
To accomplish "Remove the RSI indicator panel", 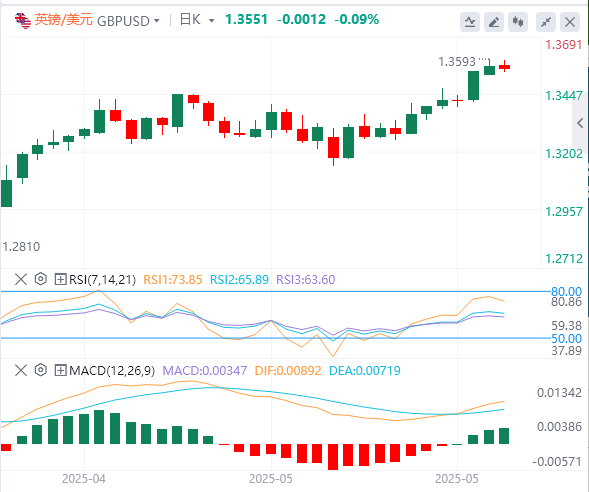I will click(x=21, y=279).
